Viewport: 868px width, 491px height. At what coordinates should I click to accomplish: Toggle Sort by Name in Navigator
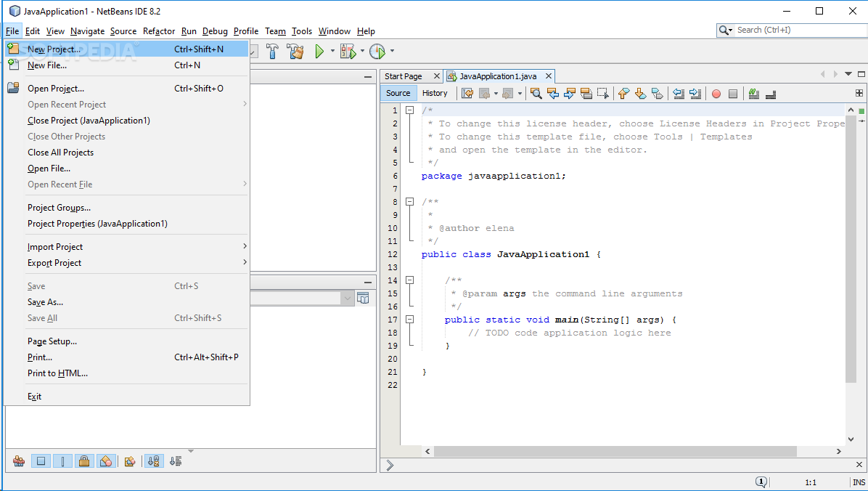pos(154,461)
